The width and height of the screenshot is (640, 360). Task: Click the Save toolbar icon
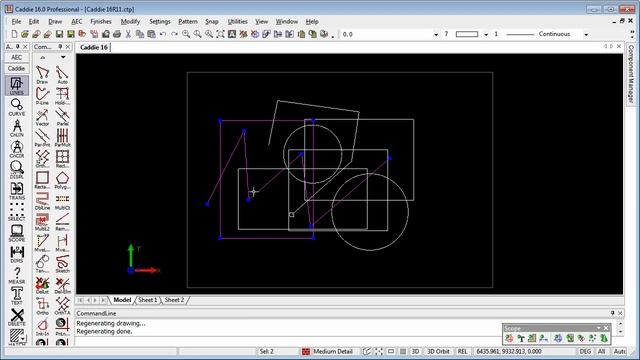click(x=60, y=34)
